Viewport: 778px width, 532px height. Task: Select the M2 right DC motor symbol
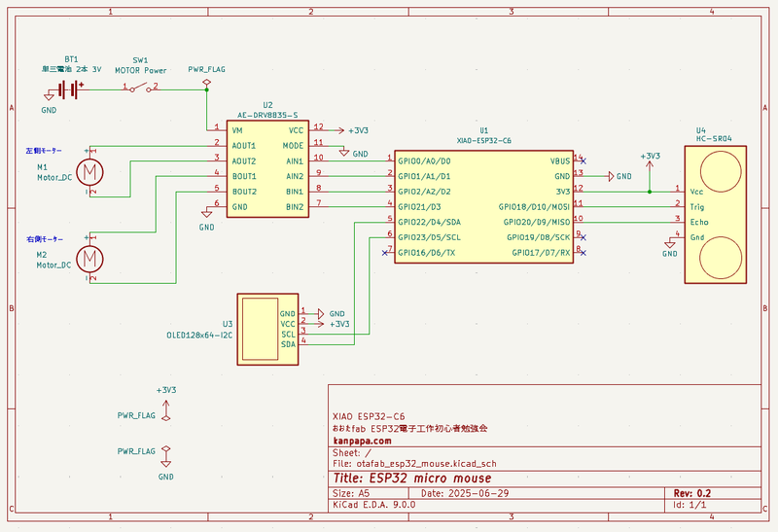89,258
